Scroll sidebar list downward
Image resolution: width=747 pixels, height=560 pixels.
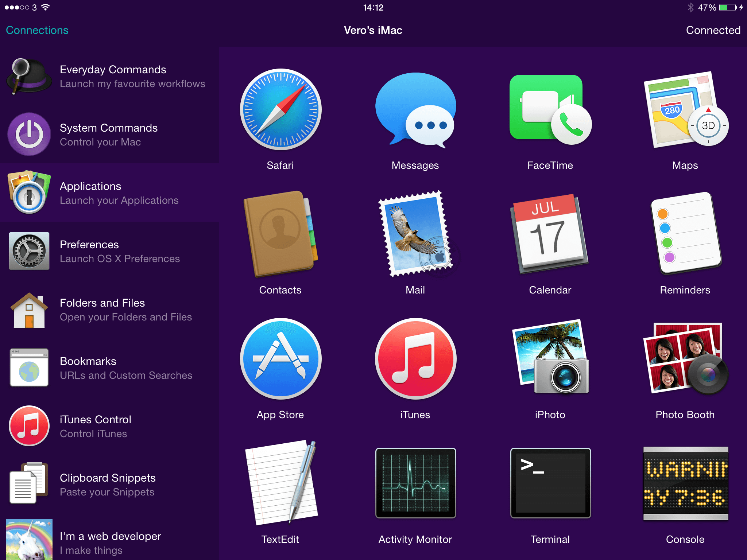click(x=109, y=529)
